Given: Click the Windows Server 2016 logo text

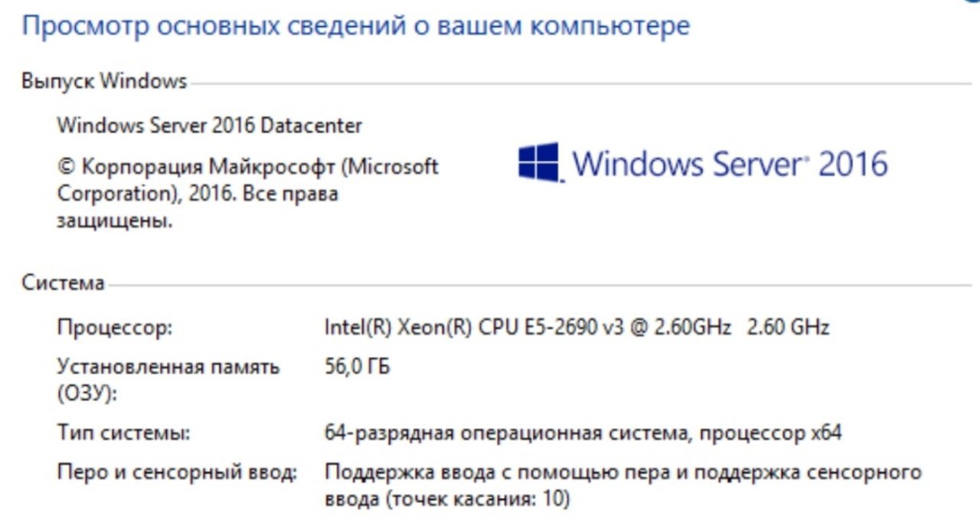Looking at the screenshot, I should [x=730, y=164].
